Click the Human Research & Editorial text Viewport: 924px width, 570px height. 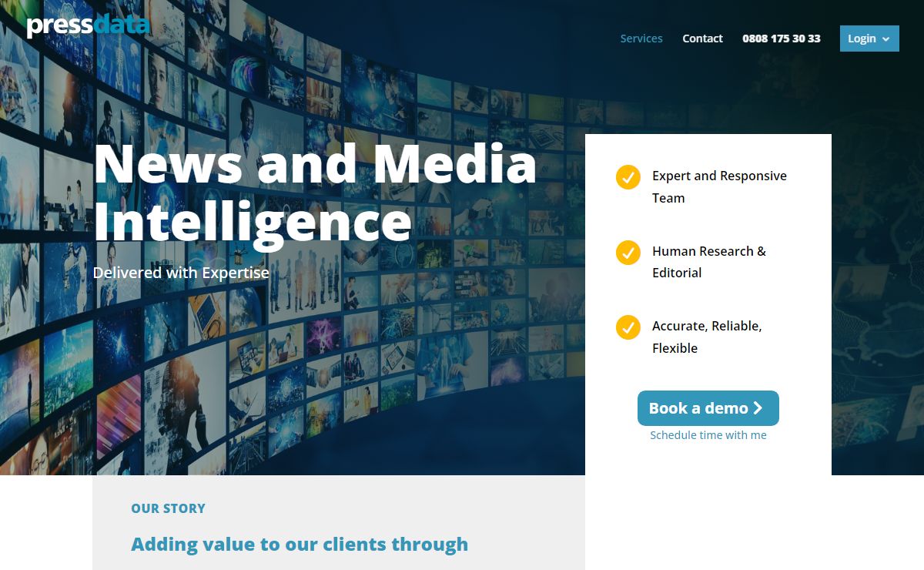pyautogui.click(x=708, y=262)
